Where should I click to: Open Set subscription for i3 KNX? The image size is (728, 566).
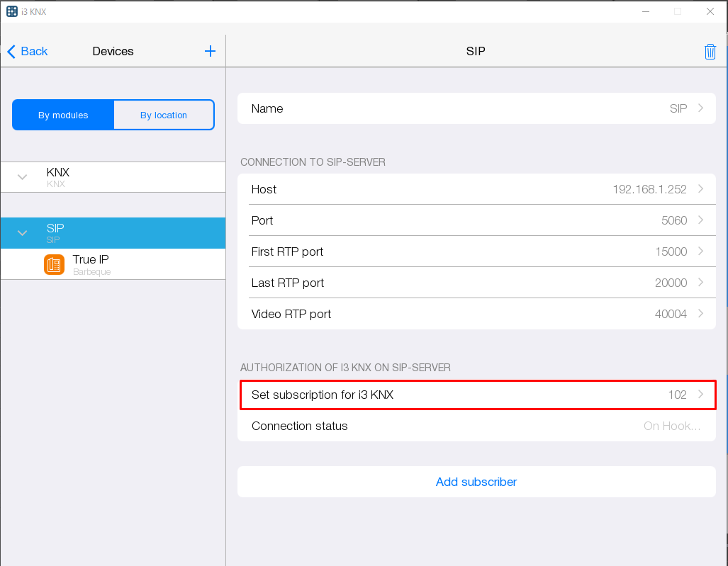(x=476, y=395)
